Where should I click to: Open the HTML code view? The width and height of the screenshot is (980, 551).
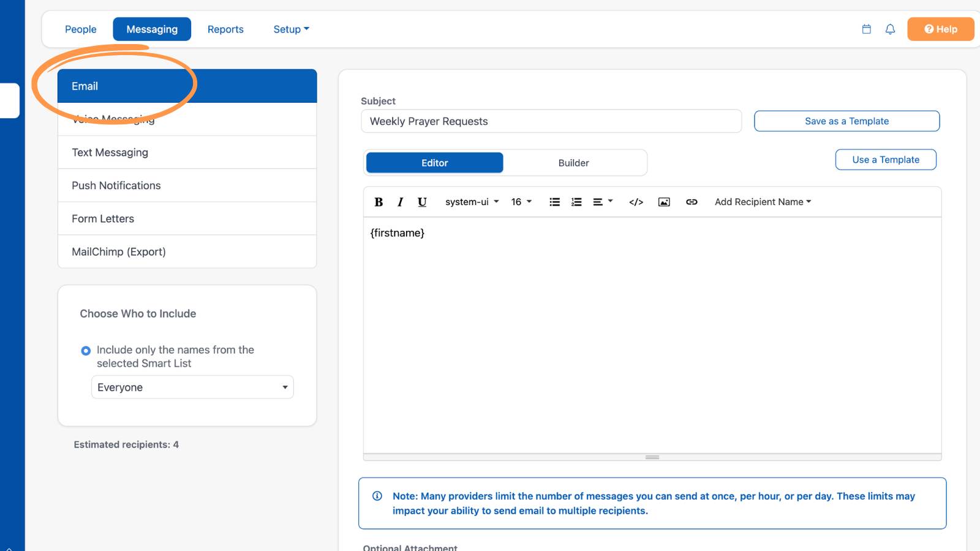(x=636, y=202)
